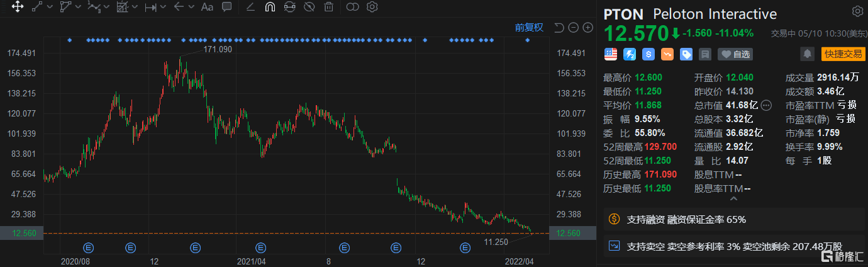Open 支持卖空 short selling info row
This screenshot has height=267, width=868.
pyautogui.click(x=734, y=246)
